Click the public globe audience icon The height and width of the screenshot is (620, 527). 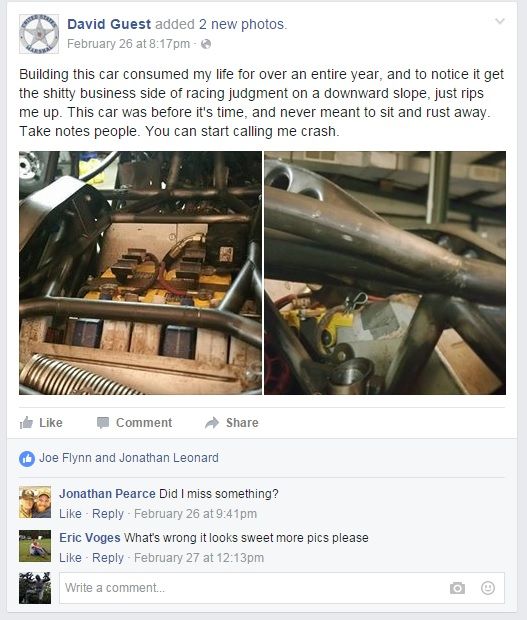coord(206,44)
